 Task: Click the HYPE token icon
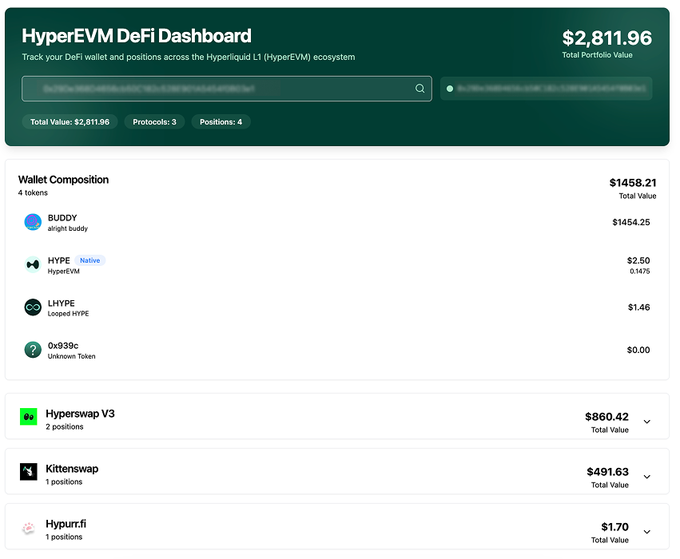[33, 265]
